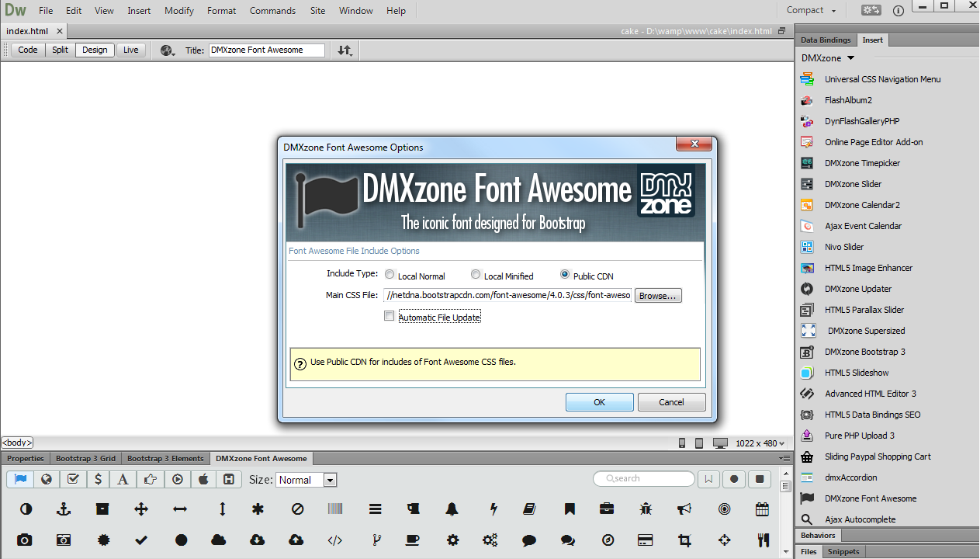Switch to Code view
980x559 pixels.
click(28, 50)
